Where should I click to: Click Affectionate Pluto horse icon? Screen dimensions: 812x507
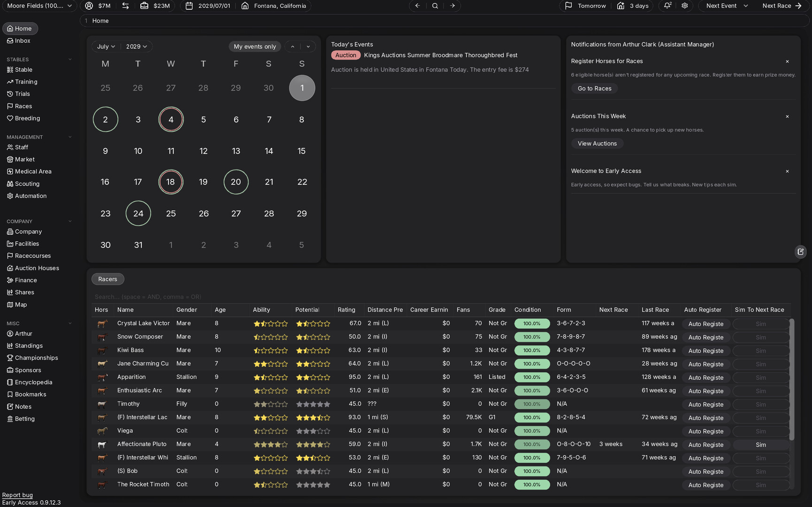click(102, 444)
